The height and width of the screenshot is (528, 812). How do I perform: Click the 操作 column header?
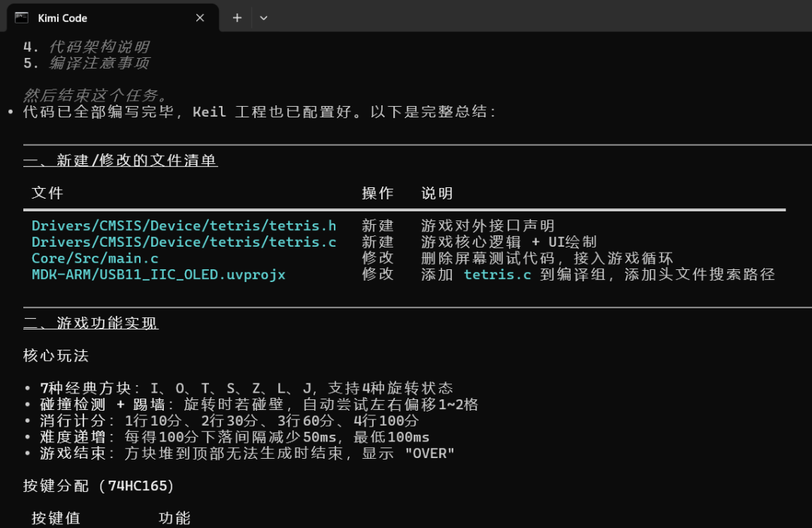point(377,193)
